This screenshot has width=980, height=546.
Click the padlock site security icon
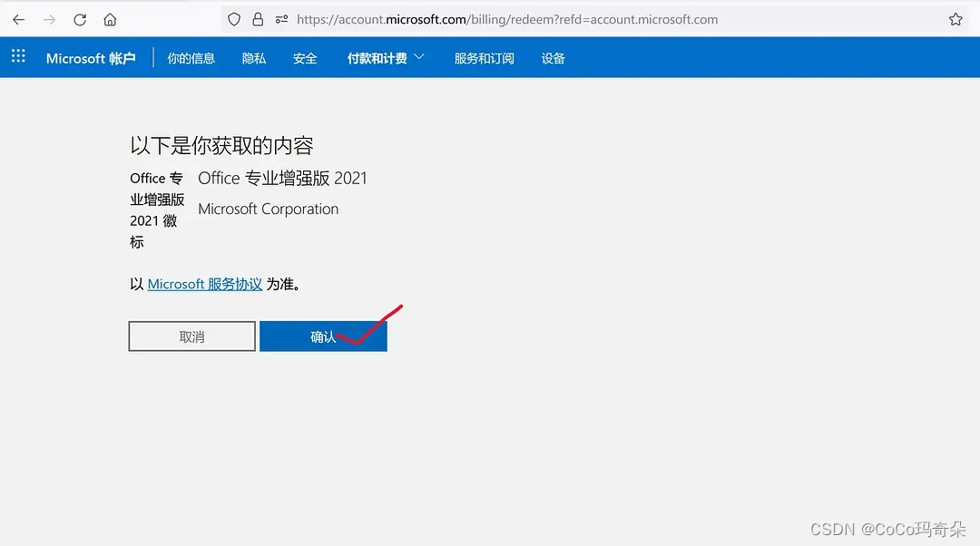point(258,19)
